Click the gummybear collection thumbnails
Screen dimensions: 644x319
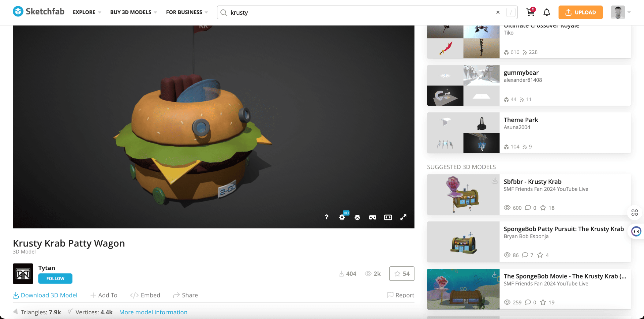(x=463, y=86)
